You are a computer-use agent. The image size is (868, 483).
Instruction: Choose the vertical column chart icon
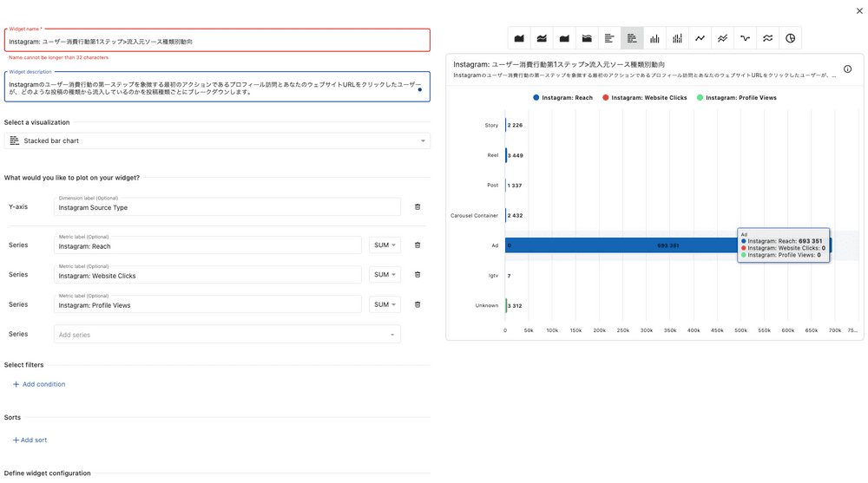tap(654, 38)
